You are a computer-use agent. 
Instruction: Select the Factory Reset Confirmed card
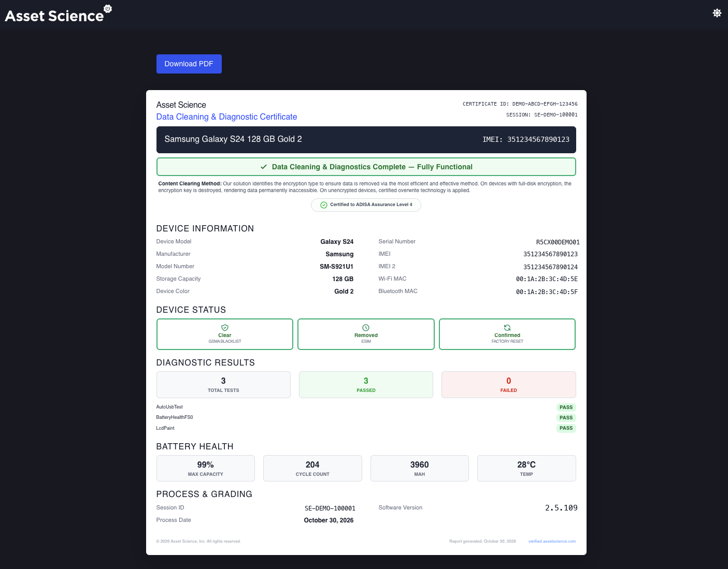507,334
